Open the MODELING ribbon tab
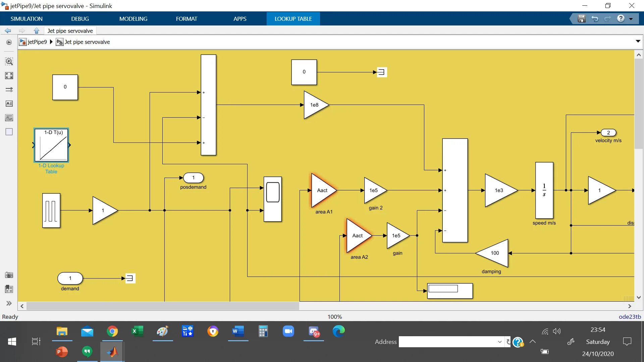 [x=133, y=19]
